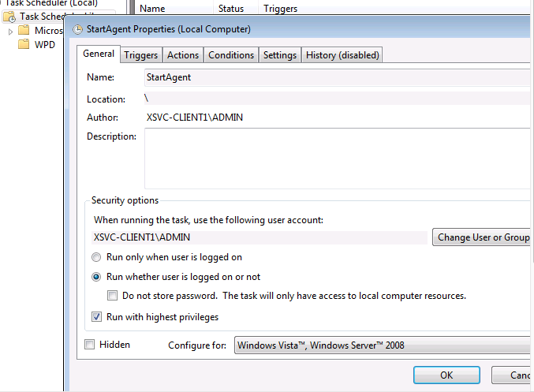Image resolution: width=534 pixels, height=392 pixels.
Task: Click the StartAgent Properties dialog clock icon
Action: 77,29
